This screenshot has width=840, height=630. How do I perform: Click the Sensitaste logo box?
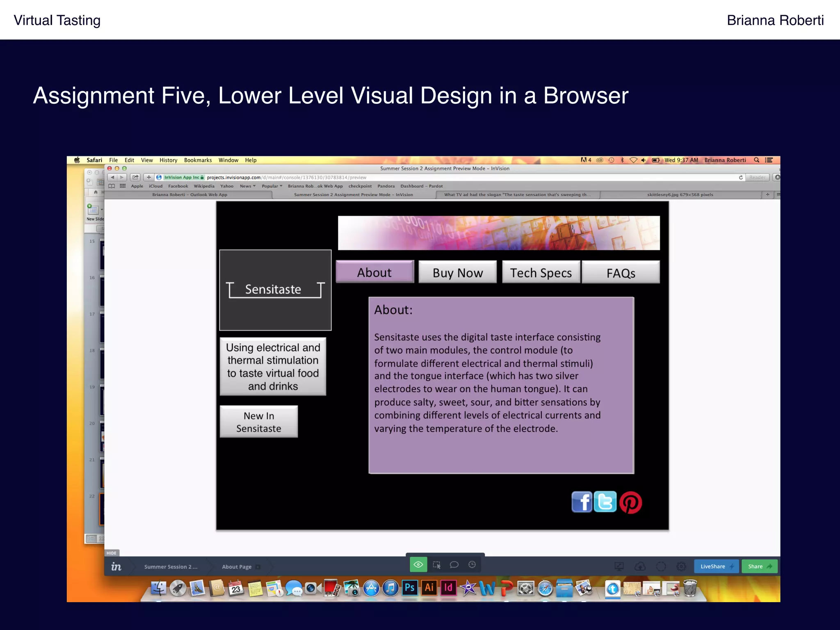275,290
